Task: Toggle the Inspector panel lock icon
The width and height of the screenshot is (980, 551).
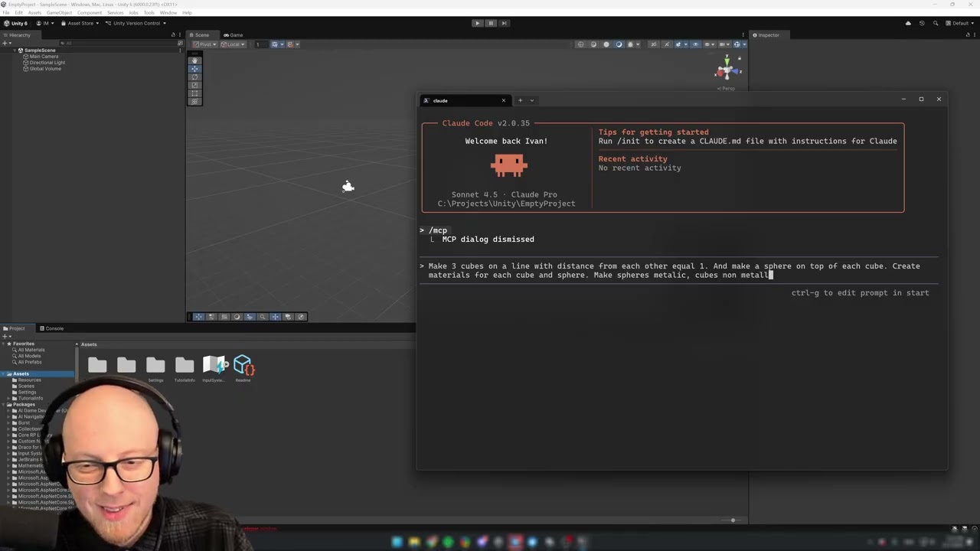Action: (968, 35)
